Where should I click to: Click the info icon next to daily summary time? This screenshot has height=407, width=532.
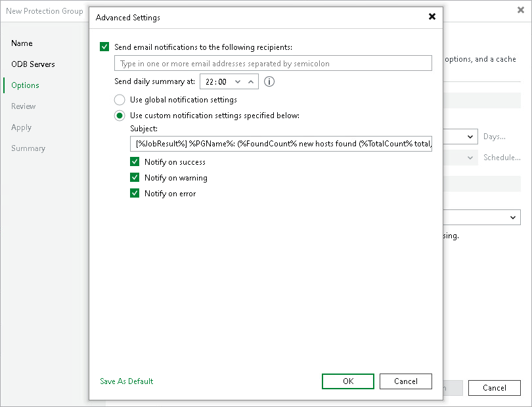pyautogui.click(x=269, y=82)
